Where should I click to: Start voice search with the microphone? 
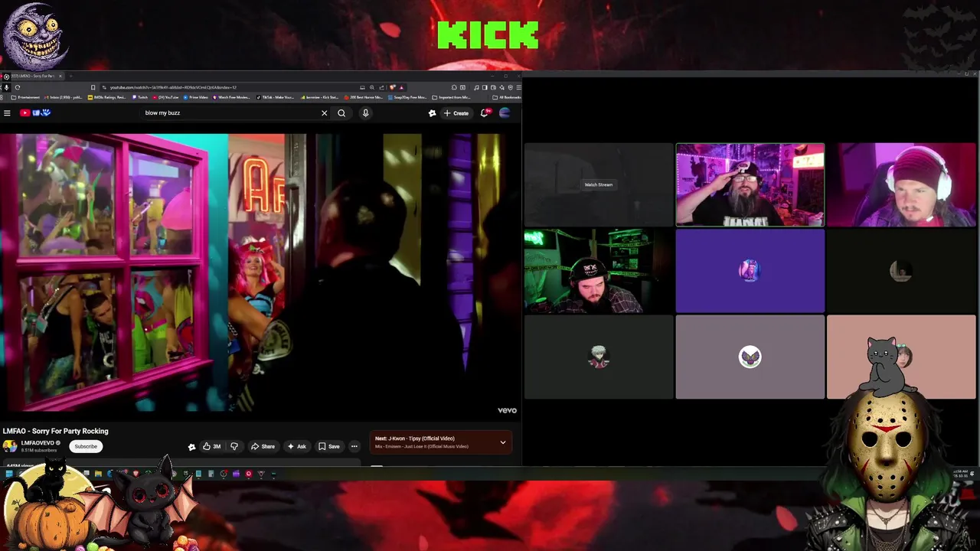point(365,113)
